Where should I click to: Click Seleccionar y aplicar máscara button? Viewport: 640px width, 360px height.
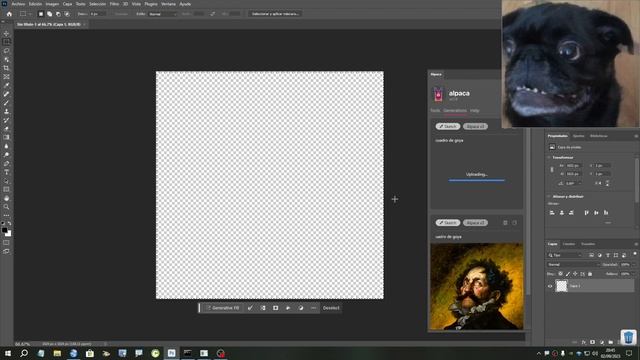pyautogui.click(x=275, y=14)
